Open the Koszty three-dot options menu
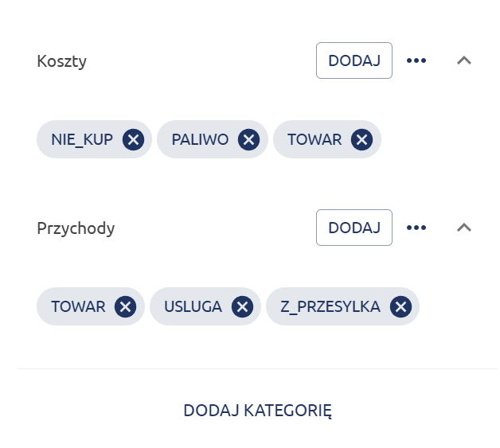The width and height of the screenshot is (500, 448). [416, 60]
